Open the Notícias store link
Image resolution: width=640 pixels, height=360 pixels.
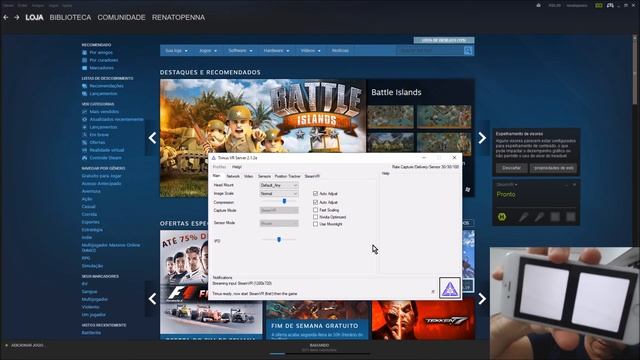(340, 51)
